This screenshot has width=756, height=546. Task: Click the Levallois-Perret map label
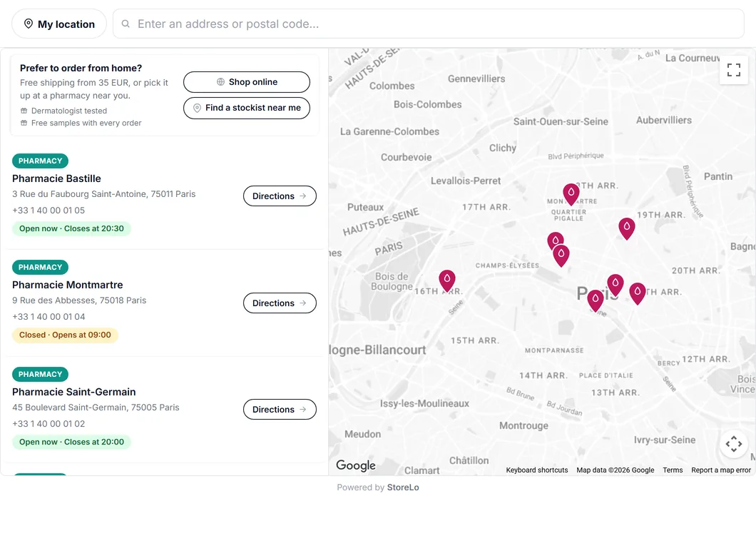(465, 181)
